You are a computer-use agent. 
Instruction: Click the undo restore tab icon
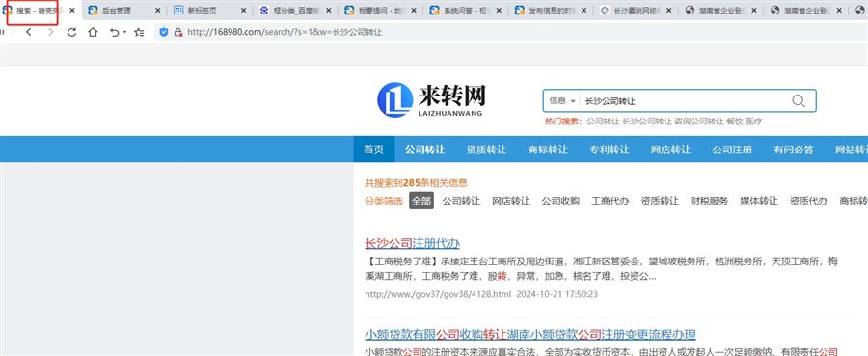pyautogui.click(x=114, y=32)
